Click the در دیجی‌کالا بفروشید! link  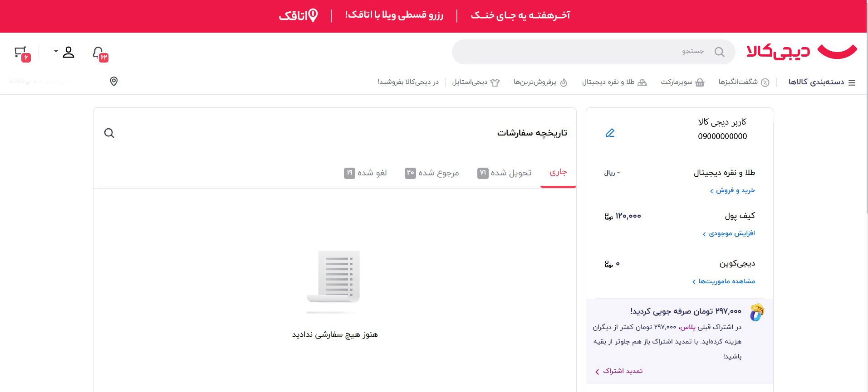coord(408,82)
